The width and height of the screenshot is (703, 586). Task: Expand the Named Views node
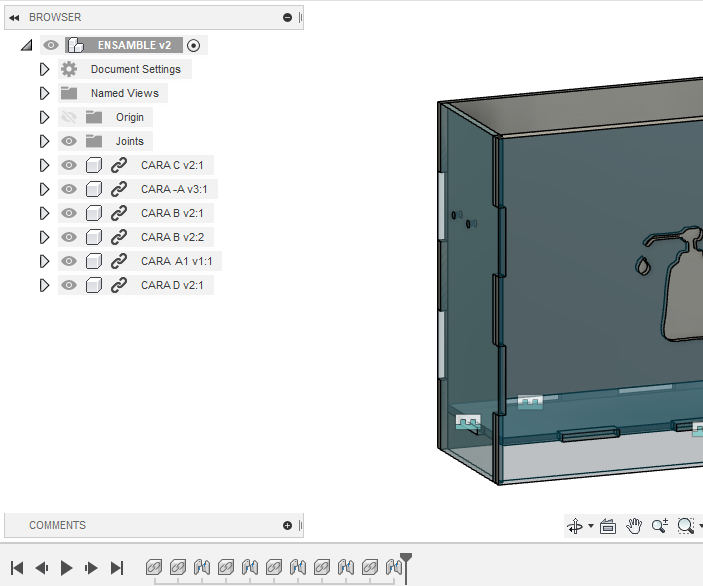click(x=44, y=93)
